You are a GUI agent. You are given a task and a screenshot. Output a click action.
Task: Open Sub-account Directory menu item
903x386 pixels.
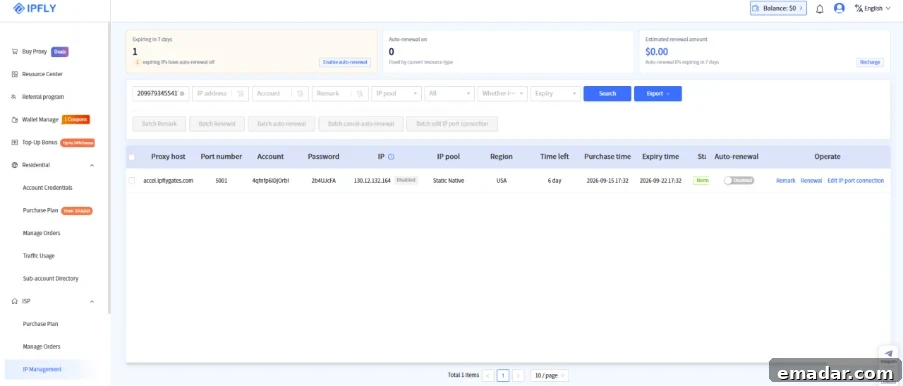[51, 279]
